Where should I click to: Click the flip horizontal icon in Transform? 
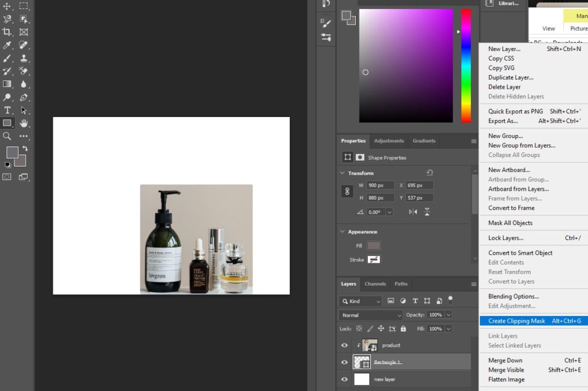coord(413,212)
